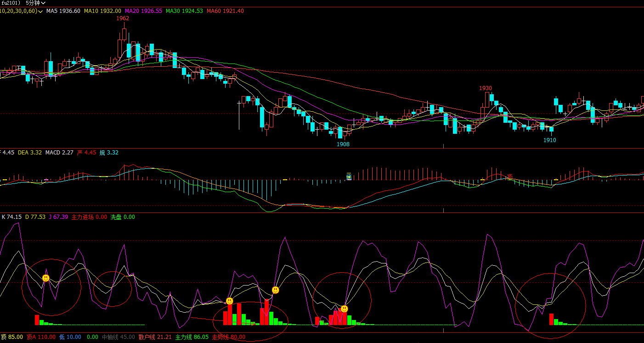Select the MA5 indicator label
The width and height of the screenshot is (644, 343).
coord(63,11)
